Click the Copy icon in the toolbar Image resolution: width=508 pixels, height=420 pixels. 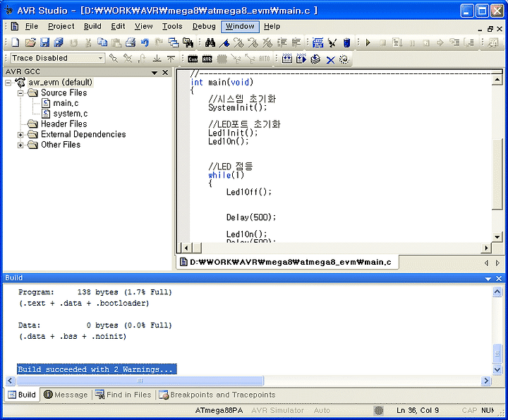coord(102,42)
